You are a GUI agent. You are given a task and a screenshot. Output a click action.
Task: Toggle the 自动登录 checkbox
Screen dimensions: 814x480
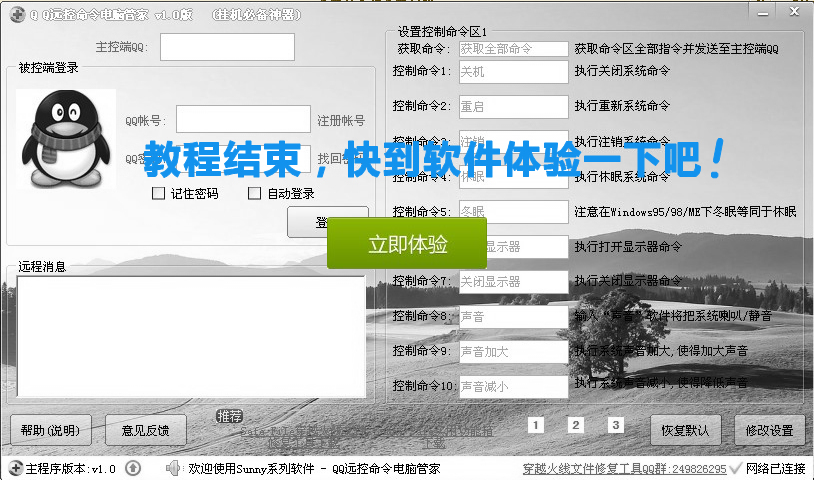[255, 194]
